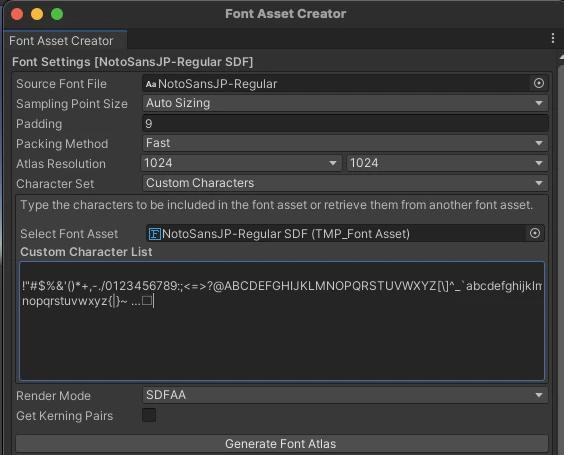The height and width of the screenshot is (455, 564).
Task: Close the window with the red button
Action: pyautogui.click(x=17, y=14)
